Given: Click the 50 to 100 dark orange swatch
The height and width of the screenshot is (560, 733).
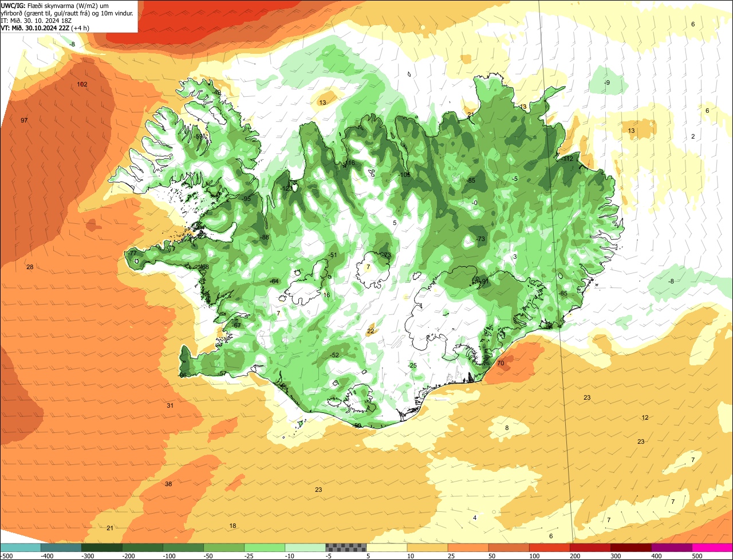Looking at the screenshot, I should pyautogui.click(x=509, y=547).
